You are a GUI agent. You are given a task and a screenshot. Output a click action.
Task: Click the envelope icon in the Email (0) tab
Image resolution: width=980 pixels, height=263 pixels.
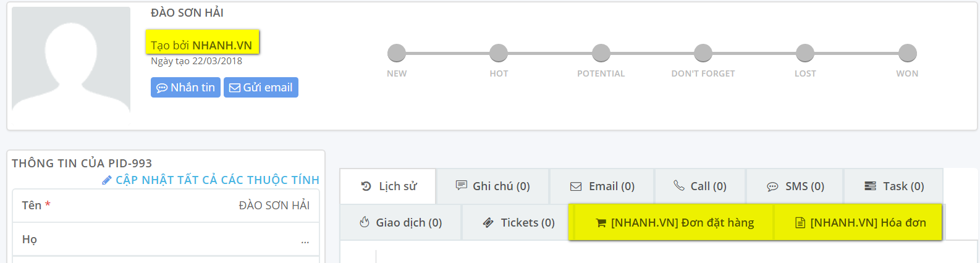coord(576,186)
